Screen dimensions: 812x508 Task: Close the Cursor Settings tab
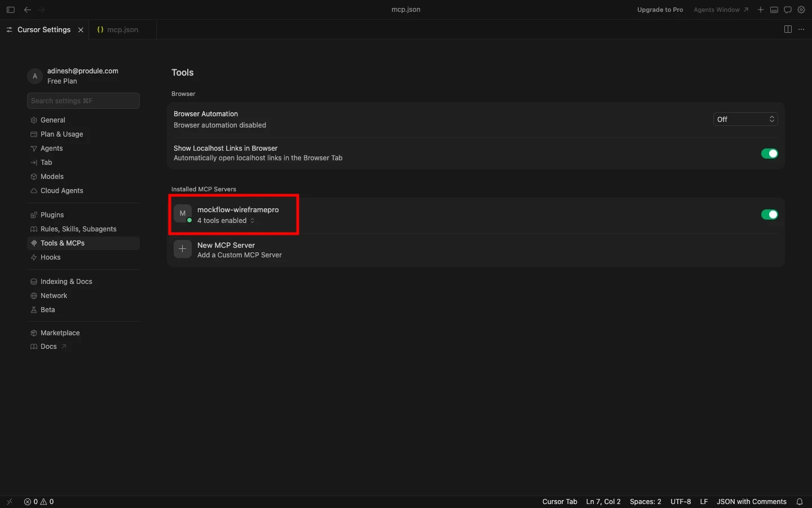[81, 30]
